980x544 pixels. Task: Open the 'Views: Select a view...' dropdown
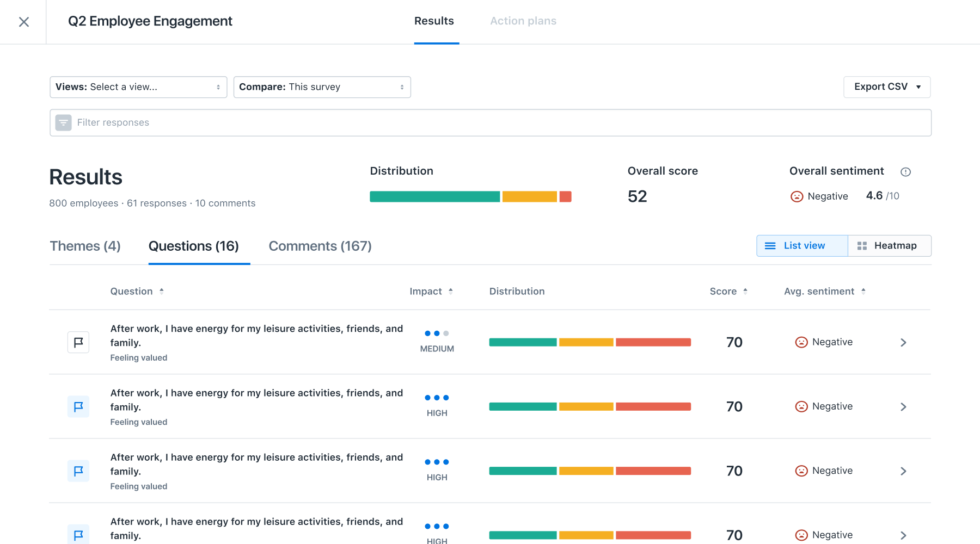tap(138, 87)
